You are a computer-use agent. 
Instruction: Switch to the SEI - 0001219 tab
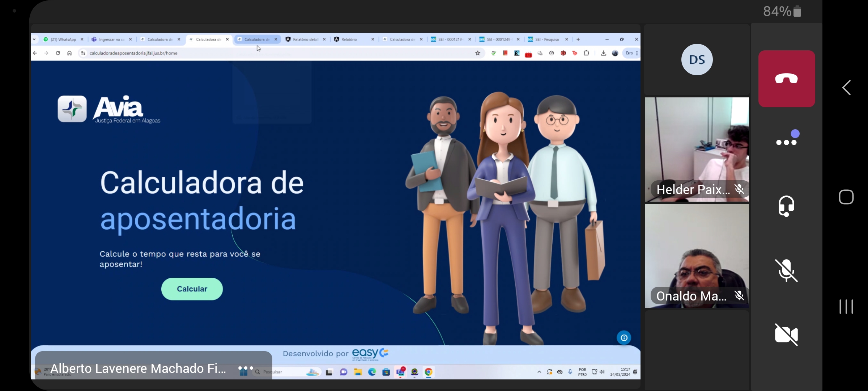pos(451,39)
